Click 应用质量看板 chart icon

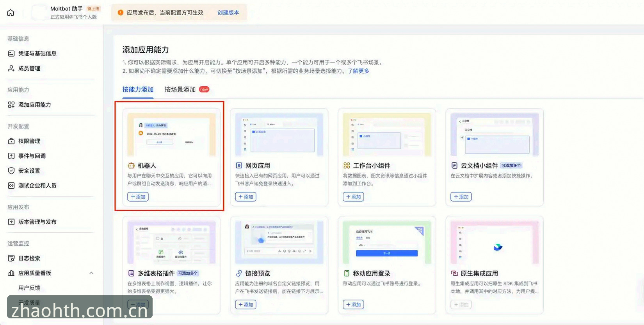click(x=11, y=273)
